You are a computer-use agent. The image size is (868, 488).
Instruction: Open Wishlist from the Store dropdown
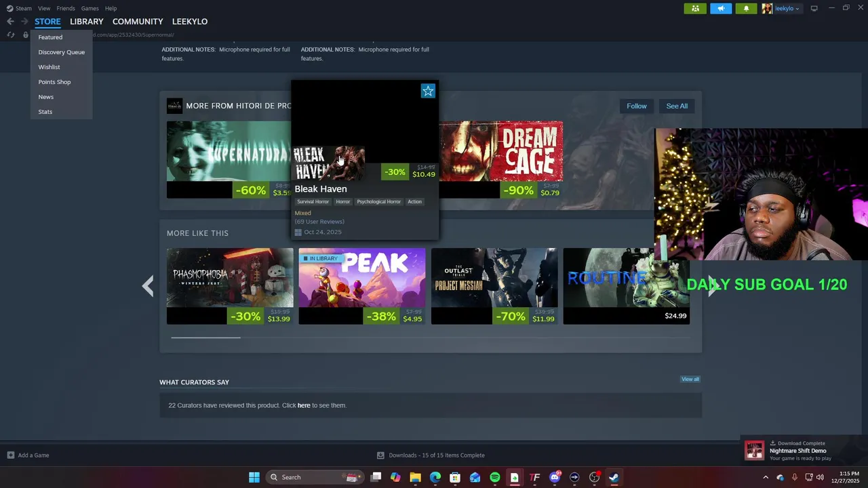pyautogui.click(x=49, y=67)
